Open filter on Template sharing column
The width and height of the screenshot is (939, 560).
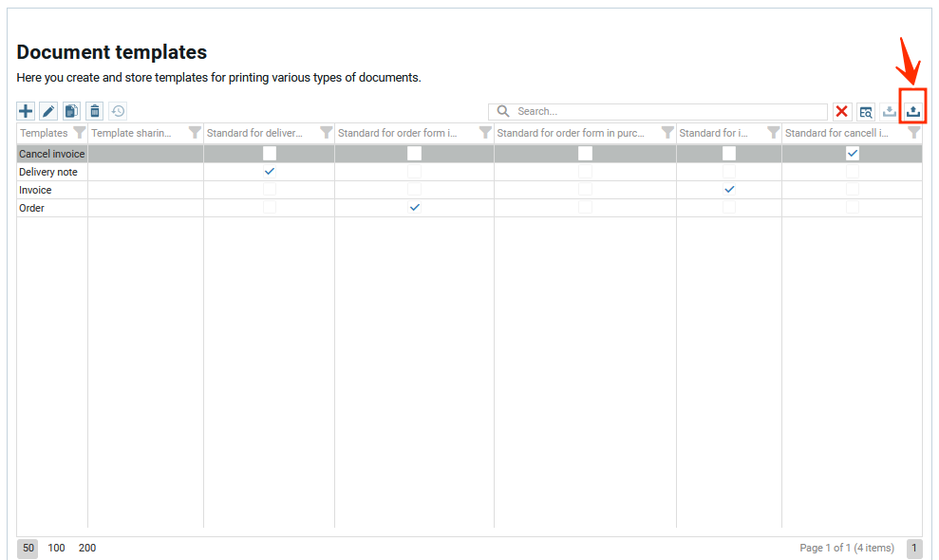coord(195,133)
